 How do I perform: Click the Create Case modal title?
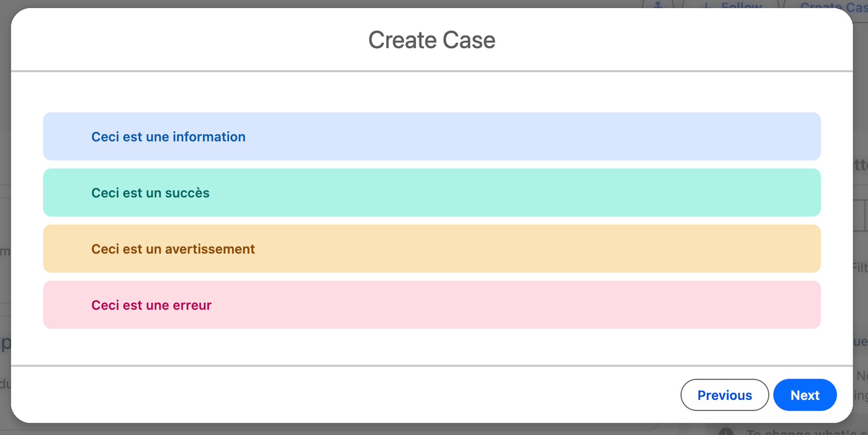pyautogui.click(x=431, y=40)
